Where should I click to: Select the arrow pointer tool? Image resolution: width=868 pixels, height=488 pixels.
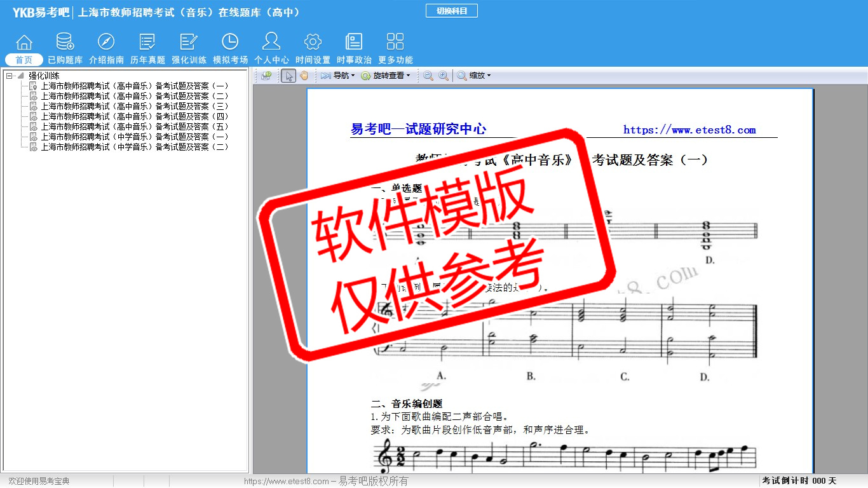288,76
